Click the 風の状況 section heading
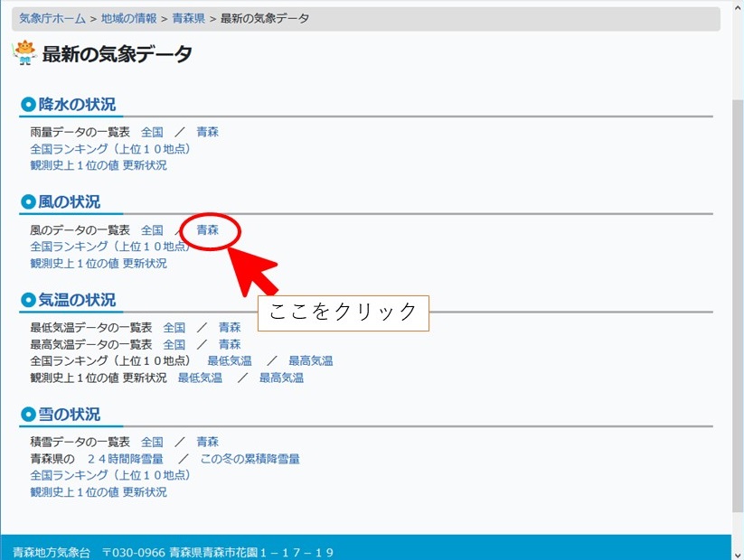The height and width of the screenshot is (560, 744). [70, 202]
